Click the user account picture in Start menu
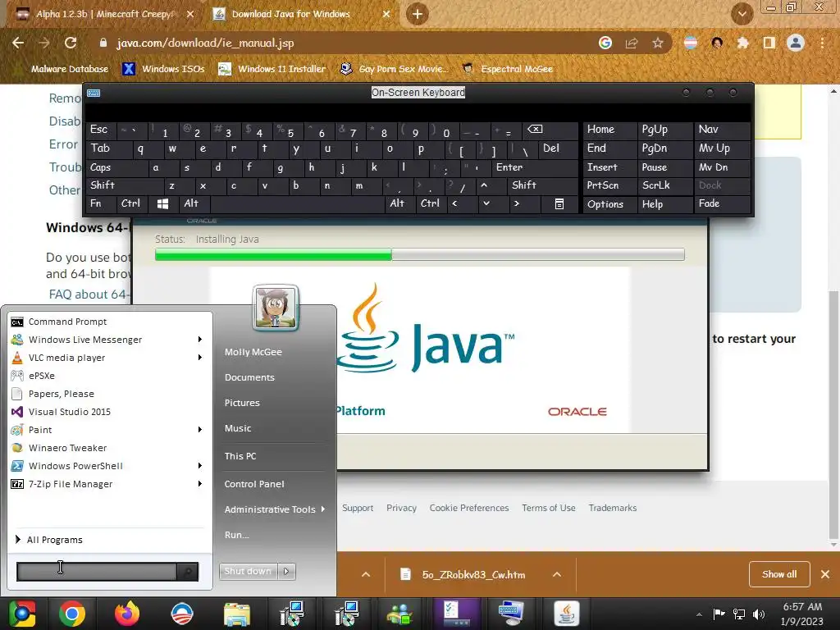 276,308
